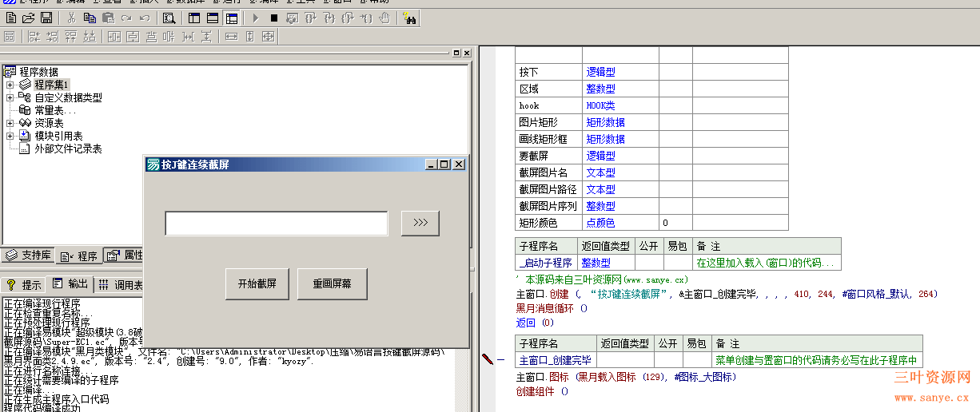Click the 重画屏幕 button

pyautogui.click(x=332, y=283)
